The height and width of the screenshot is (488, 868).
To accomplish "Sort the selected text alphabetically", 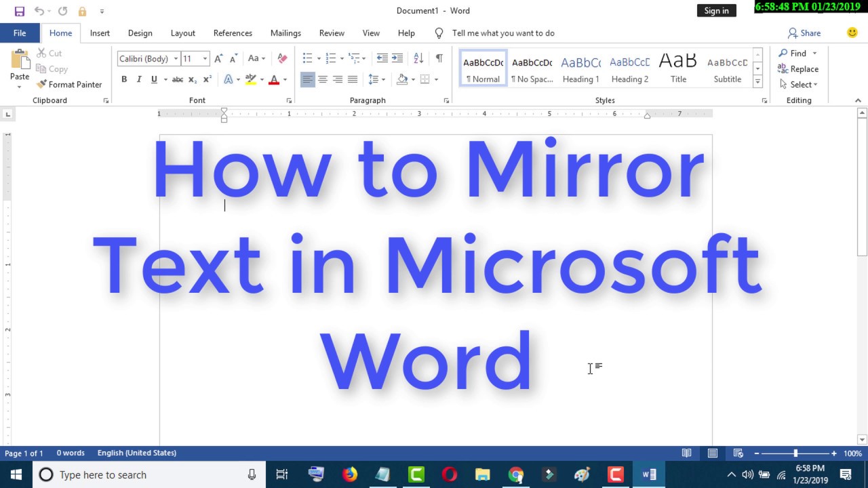I will 418,59.
